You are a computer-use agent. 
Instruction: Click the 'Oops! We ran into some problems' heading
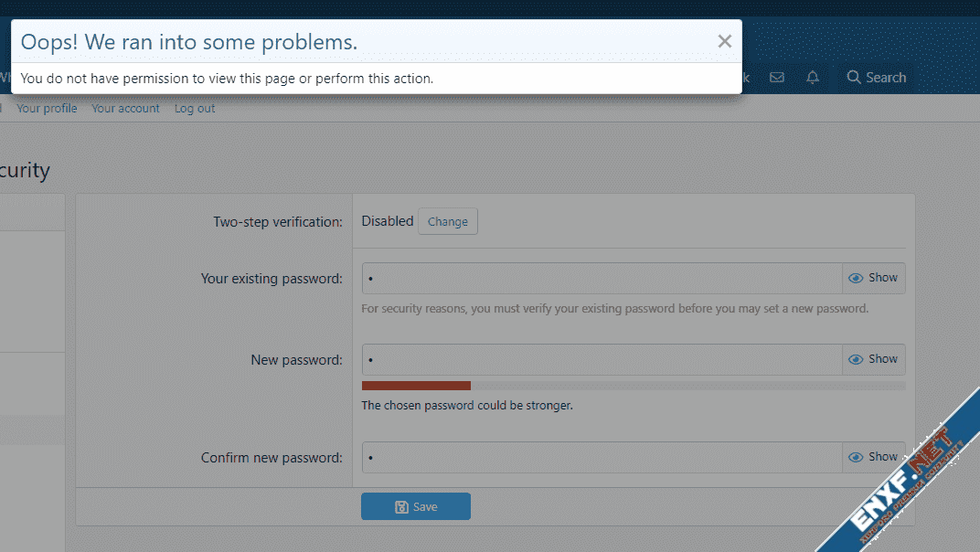[189, 42]
